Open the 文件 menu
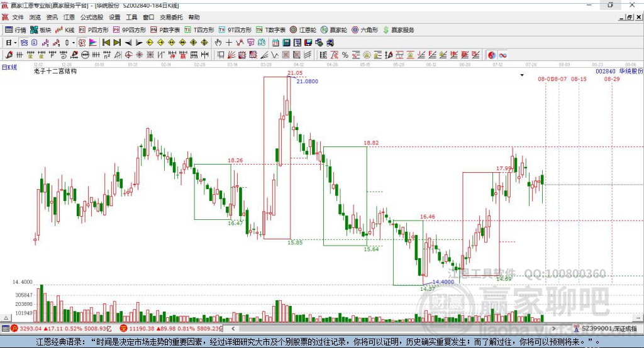Image resolution: width=644 pixels, height=348 pixels. [18, 17]
